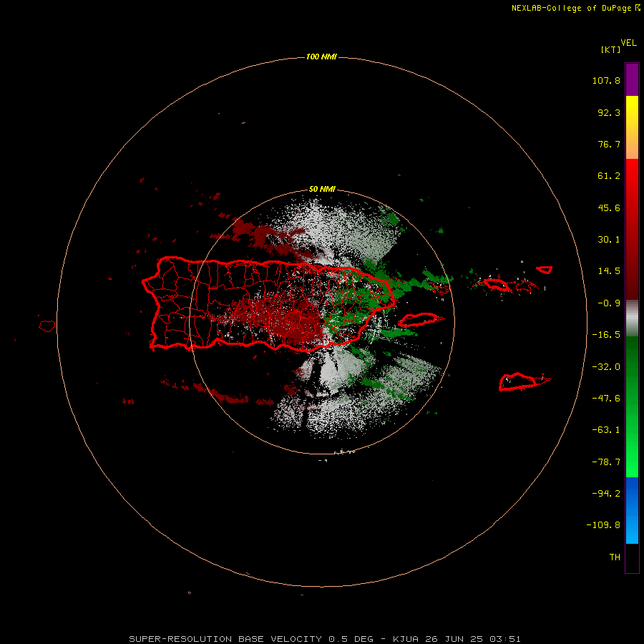
Task: Click the 61.2 velocity scale value
Action: click(609, 176)
